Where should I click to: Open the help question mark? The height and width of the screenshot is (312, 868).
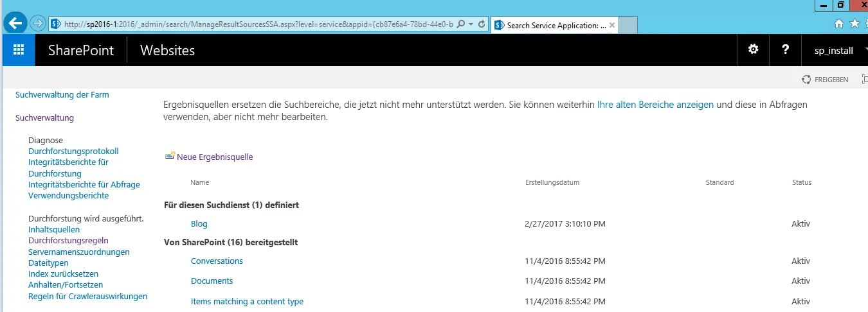tap(786, 50)
